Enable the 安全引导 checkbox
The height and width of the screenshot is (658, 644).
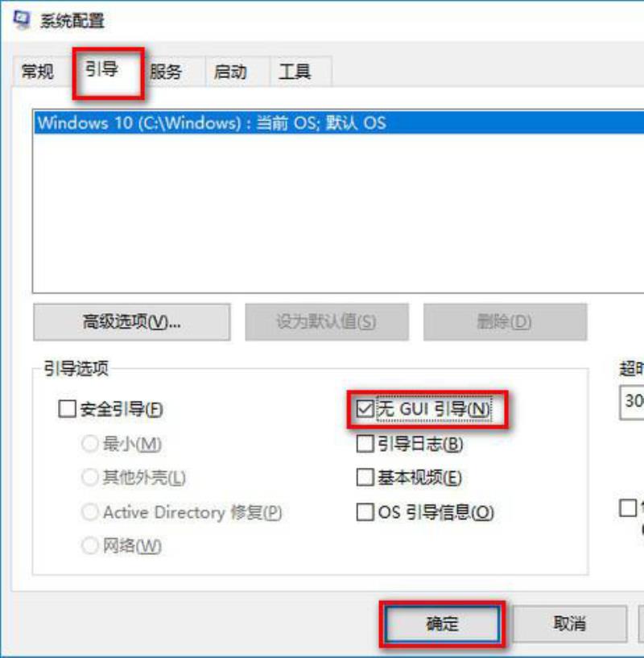click(x=67, y=408)
